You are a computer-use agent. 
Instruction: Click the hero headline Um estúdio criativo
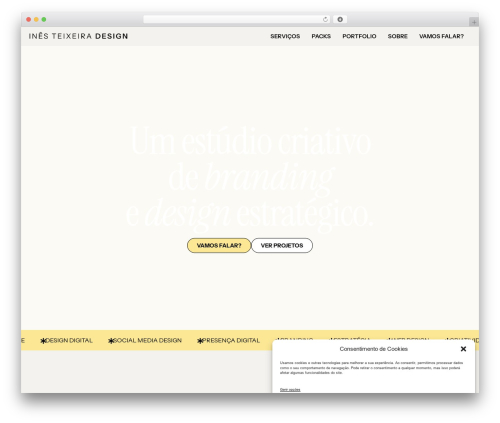click(250, 141)
